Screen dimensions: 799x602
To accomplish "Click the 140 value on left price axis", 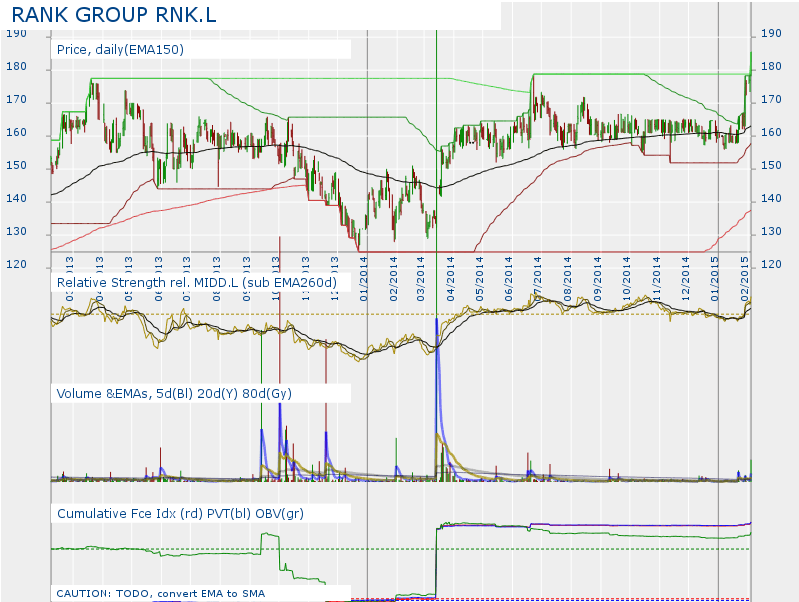I will [x=16, y=199].
